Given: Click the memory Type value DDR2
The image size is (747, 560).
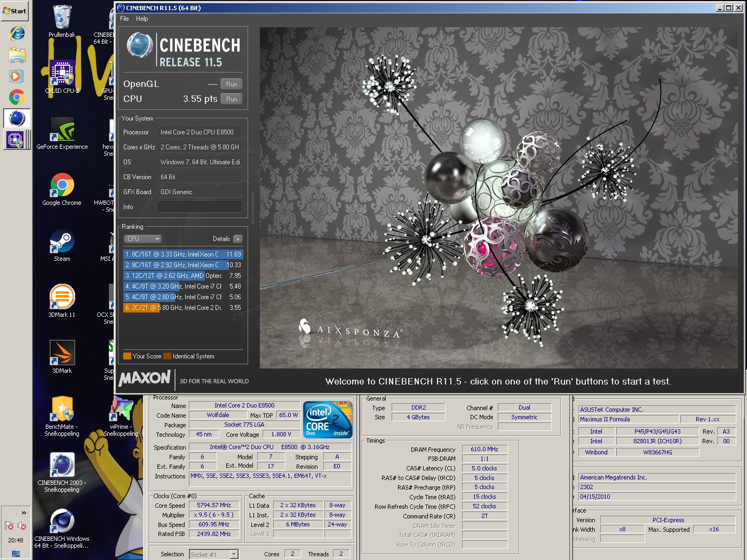Looking at the screenshot, I should pos(419,407).
